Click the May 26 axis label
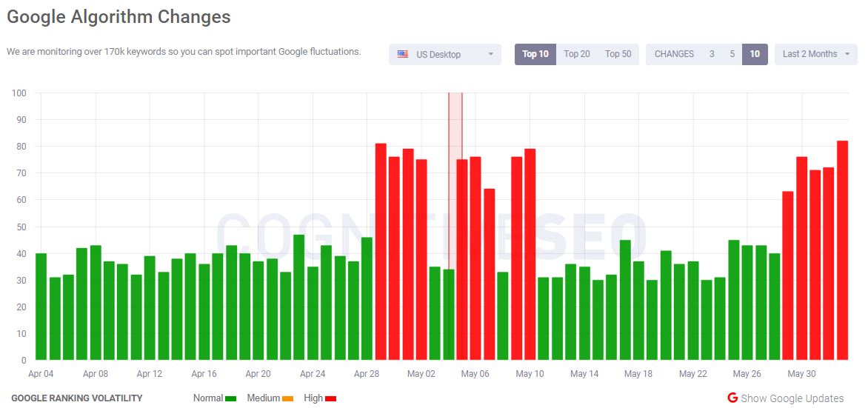868x408 pixels. [747, 374]
